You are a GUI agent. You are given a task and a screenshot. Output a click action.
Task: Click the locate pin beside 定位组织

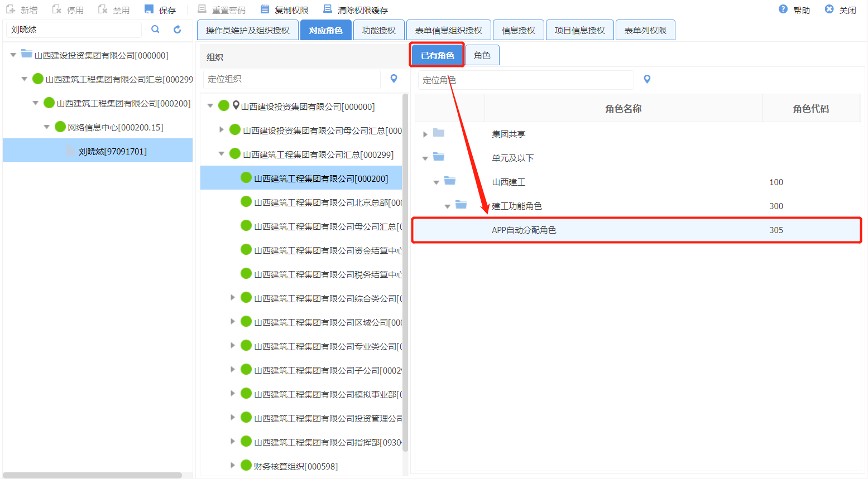click(394, 79)
